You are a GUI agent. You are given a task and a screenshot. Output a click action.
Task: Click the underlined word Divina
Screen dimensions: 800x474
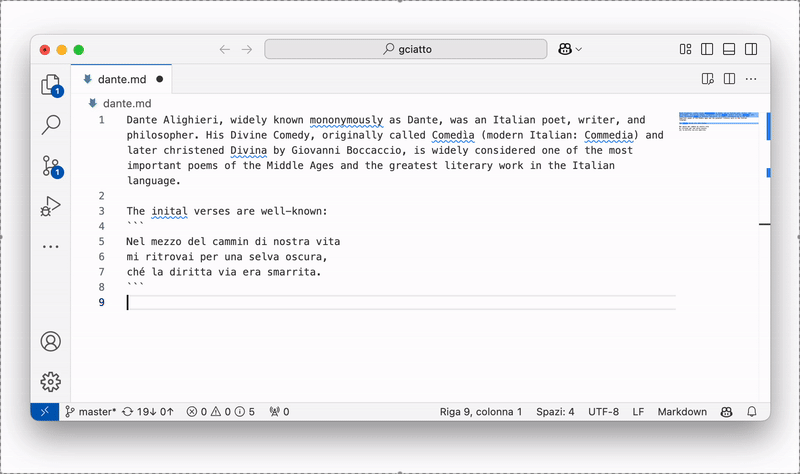248,151
